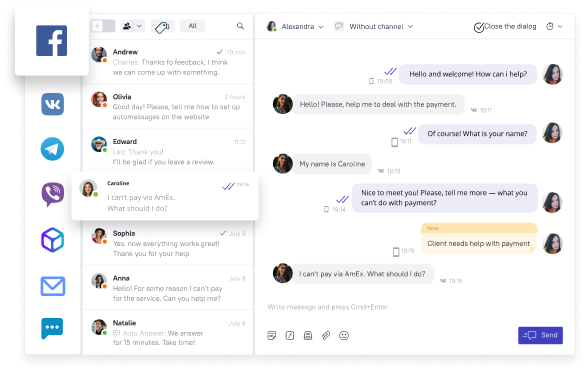Open the Facebook channel icon
The image size is (586, 371).
(52, 41)
